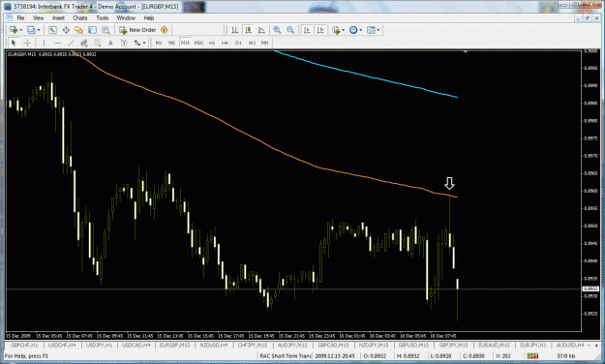Screen dimensions: 605x364
Task: Switch to the USDCHF,H4 chart tab
Action: pos(62,345)
